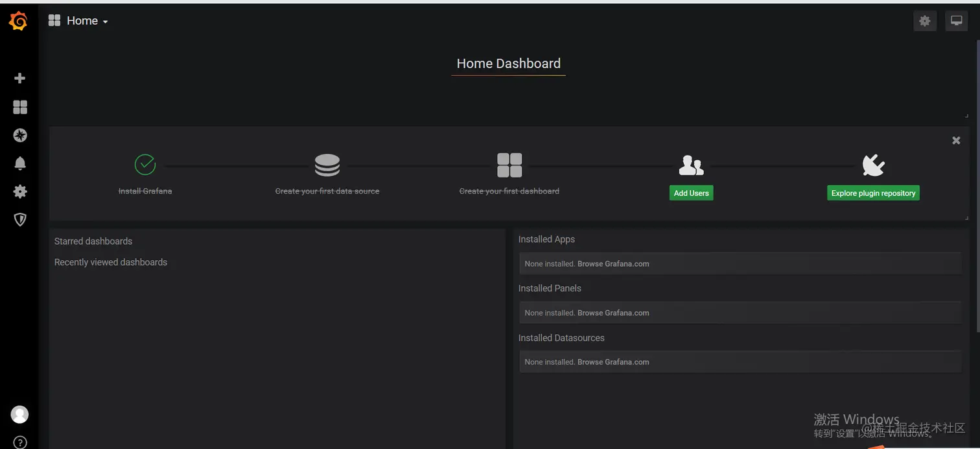Viewport: 980px width, 449px height.
Task: Open the Dashboards sidebar icon
Action: coord(20,107)
